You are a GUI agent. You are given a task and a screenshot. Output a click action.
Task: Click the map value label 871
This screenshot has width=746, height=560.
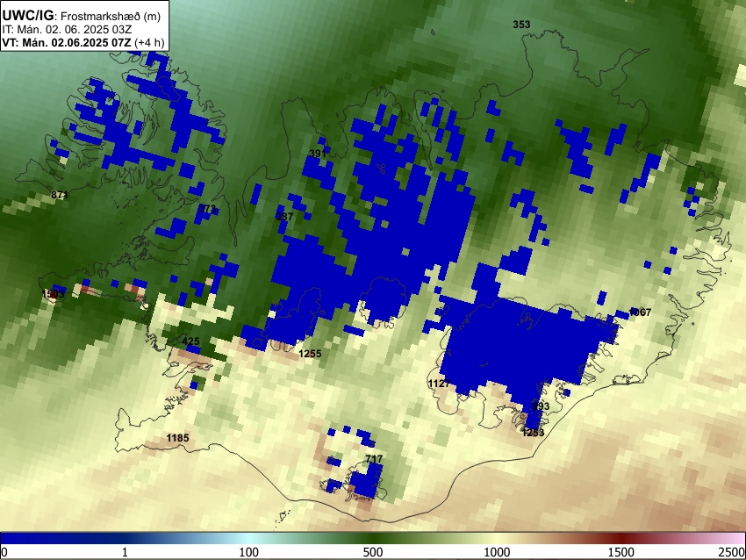point(60,195)
